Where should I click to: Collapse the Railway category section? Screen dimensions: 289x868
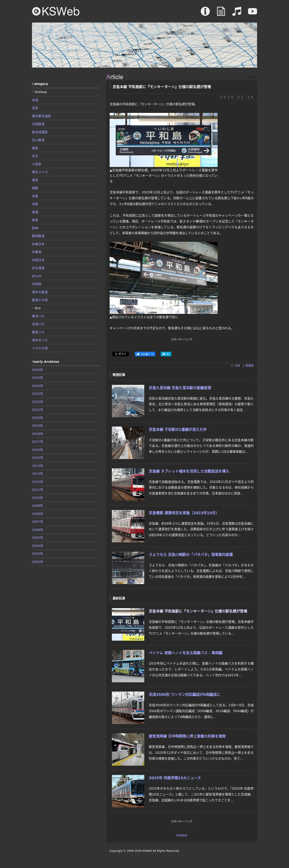(39, 92)
